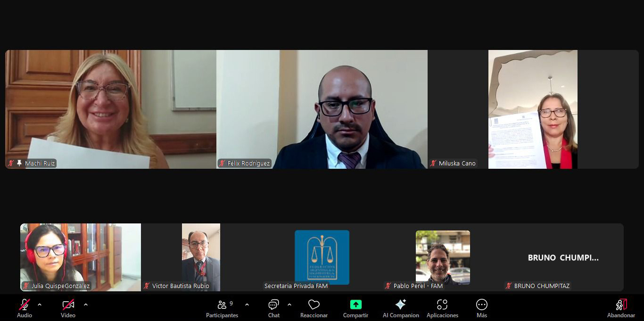Click Pablo Perel - FAM profile picture
Screen dimensions: 644x321
443,257
